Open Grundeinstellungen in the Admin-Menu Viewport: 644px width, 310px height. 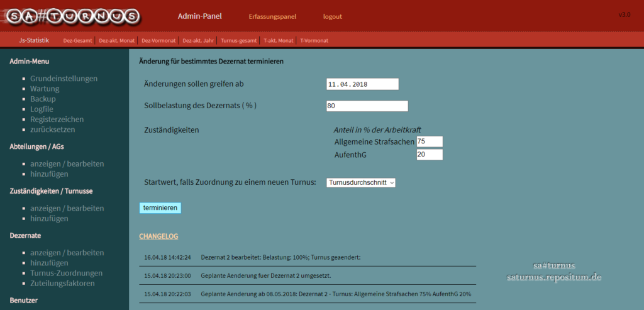tap(64, 79)
